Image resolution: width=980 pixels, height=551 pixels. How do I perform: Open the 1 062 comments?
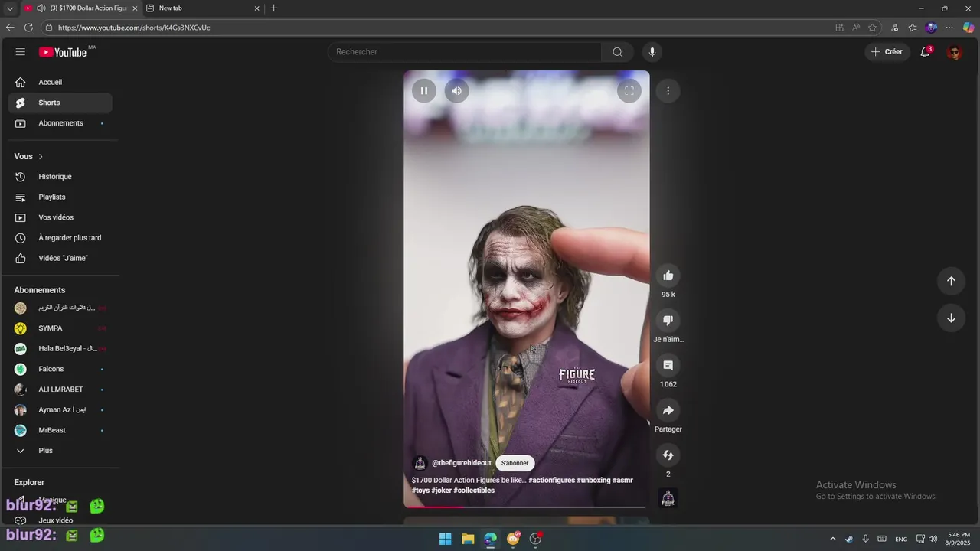pos(668,365)
